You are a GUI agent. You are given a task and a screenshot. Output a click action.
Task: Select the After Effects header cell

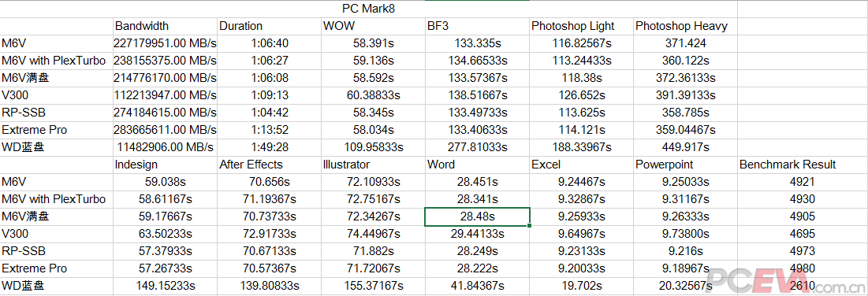pos(269,165)
